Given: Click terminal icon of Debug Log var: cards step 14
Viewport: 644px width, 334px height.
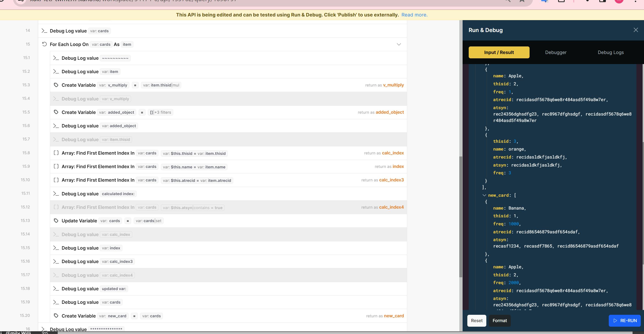Looking at the screenshot, I should tap(44, 31).
